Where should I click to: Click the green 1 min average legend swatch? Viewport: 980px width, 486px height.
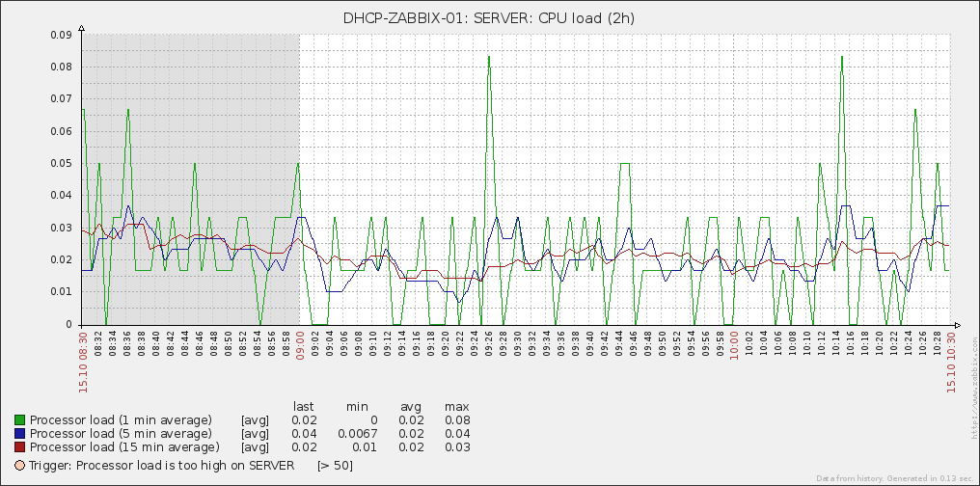(20, 420)
